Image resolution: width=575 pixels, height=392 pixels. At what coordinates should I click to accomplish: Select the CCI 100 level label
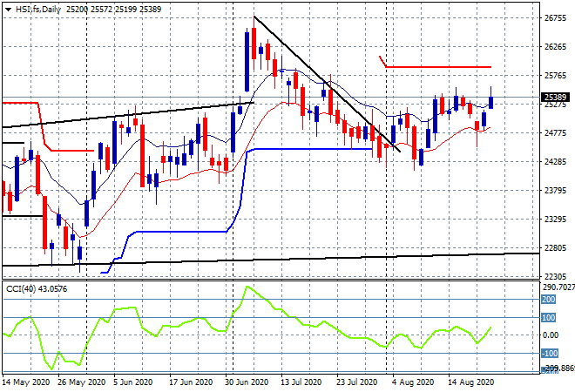549,318
